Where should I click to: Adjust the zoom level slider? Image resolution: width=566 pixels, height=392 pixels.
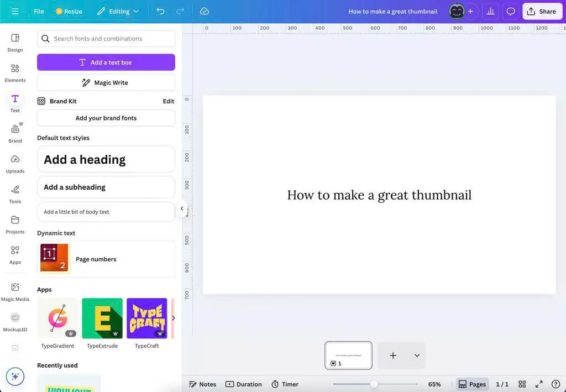click(374, 384)
